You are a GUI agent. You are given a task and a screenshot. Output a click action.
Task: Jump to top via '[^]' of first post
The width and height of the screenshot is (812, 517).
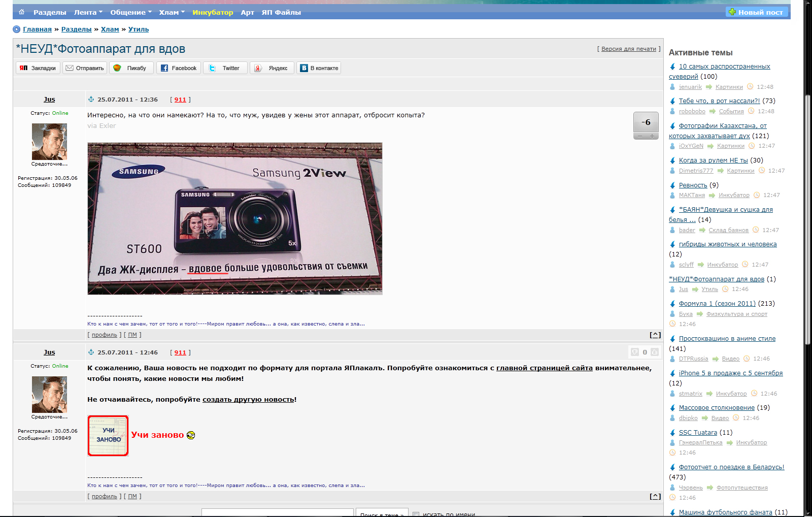655,335
